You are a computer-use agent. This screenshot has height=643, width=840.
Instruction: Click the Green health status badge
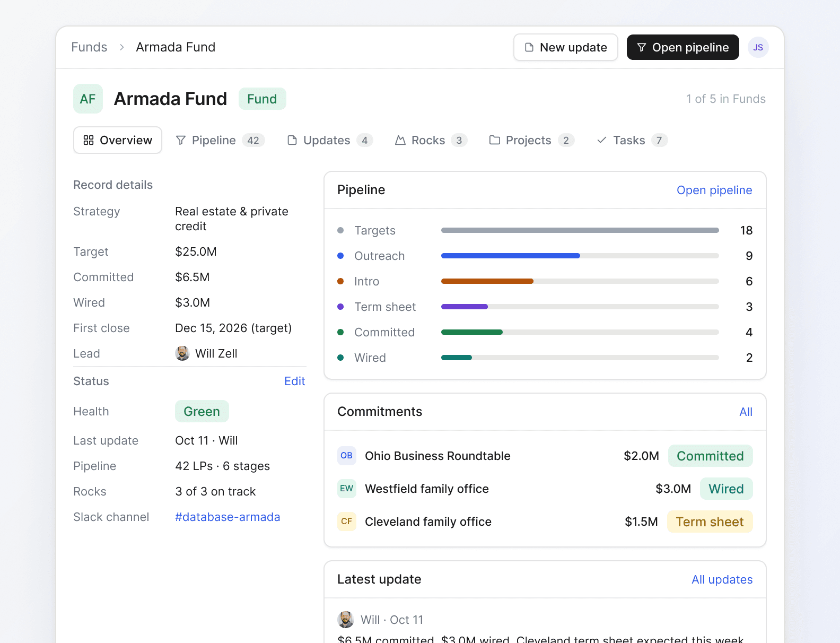click(x=202, y=411)
